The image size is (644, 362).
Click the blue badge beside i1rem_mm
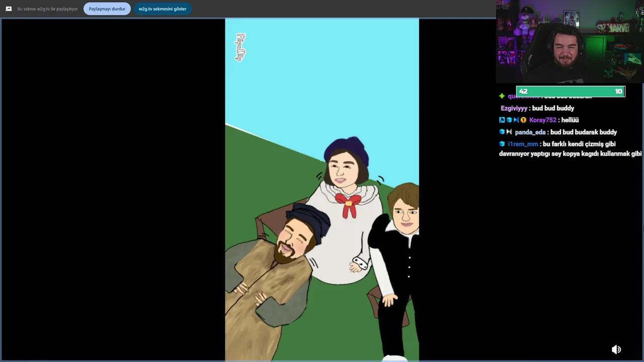pos(502,144)
